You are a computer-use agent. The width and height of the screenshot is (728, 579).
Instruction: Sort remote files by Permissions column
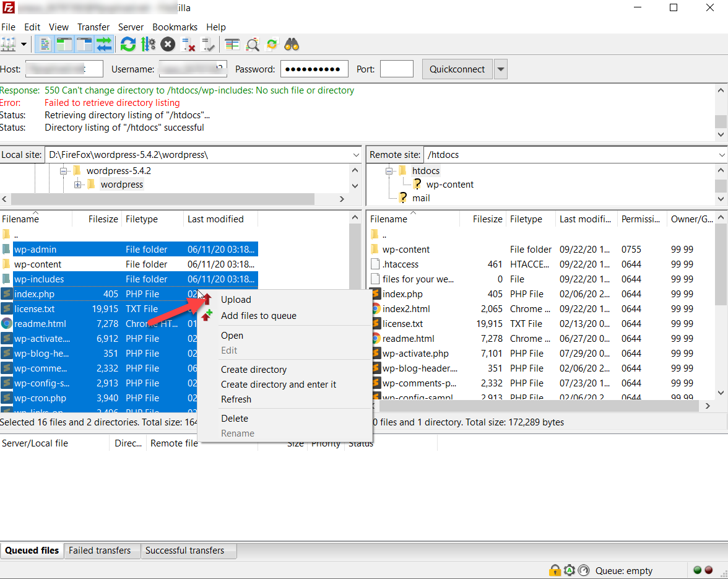[641, 219]
